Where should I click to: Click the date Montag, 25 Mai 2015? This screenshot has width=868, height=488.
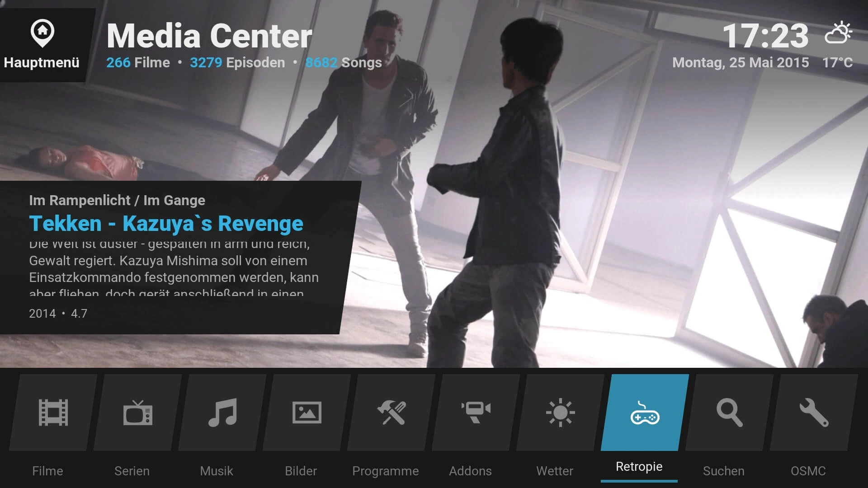[x=741, y=62]
